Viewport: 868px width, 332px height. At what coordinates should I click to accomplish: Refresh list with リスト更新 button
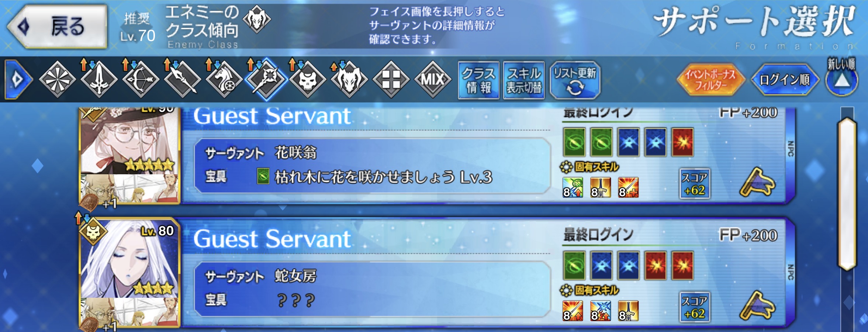click(575, 80)
